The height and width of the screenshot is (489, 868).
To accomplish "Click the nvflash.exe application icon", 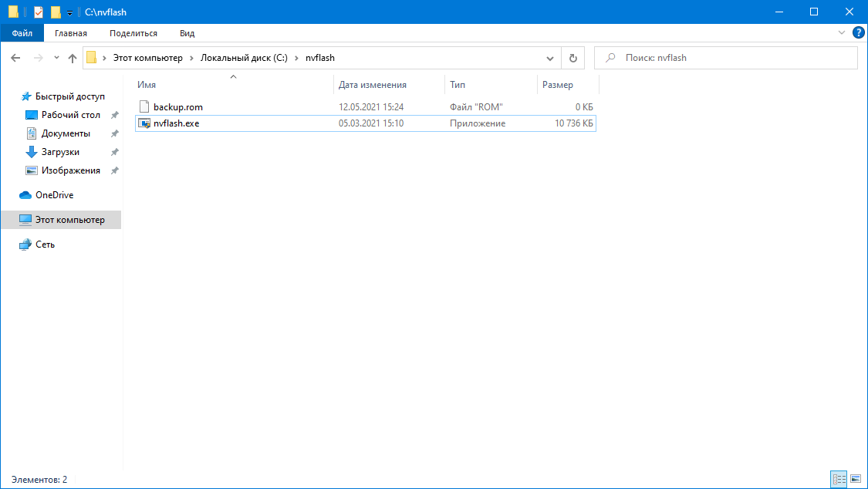I will click(x=144, y=123).
